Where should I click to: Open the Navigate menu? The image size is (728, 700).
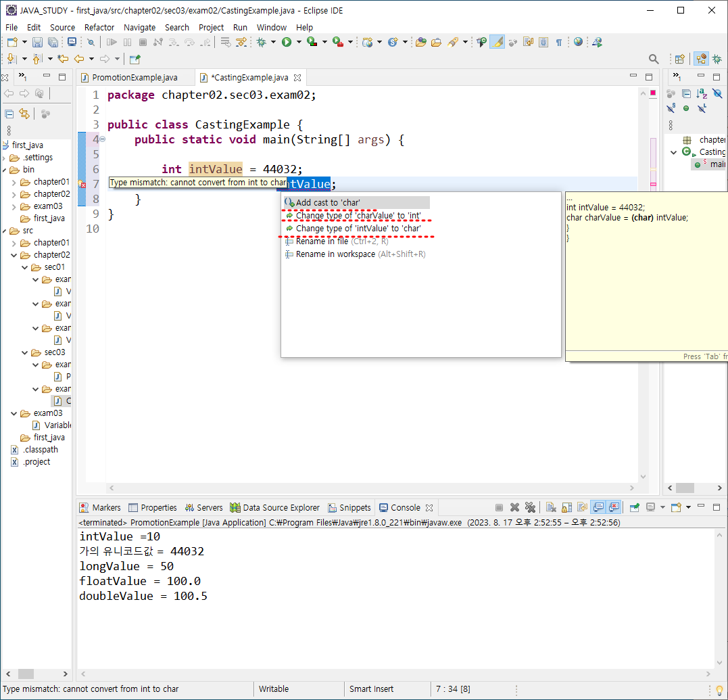(140, 28)
